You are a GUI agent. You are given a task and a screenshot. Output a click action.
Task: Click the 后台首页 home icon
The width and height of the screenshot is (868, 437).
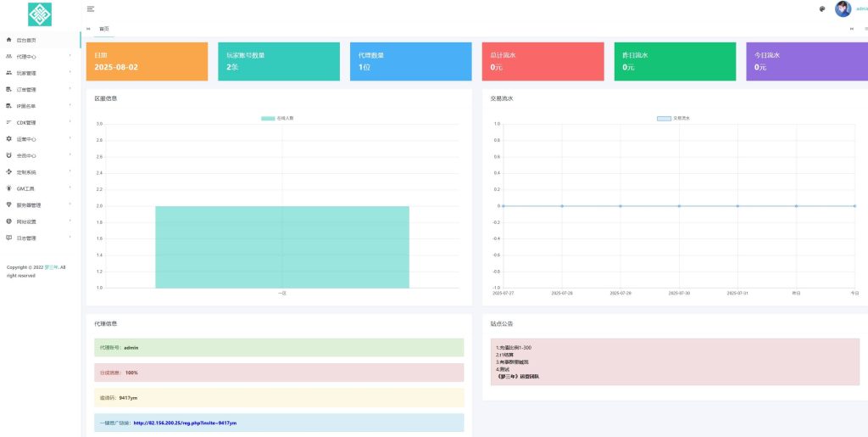pyautogui.click(x=8, y=40)
